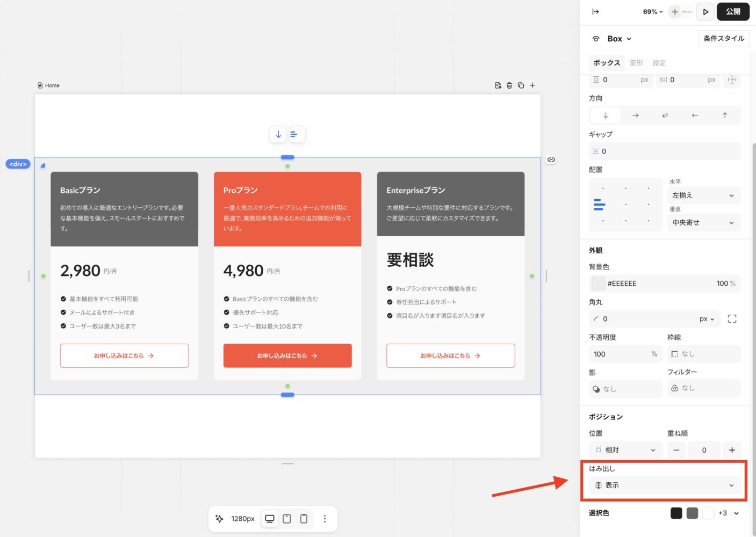Set direction to horizontal right arrow
This screenshot has width=756, height=537.
tap(635, 115)
